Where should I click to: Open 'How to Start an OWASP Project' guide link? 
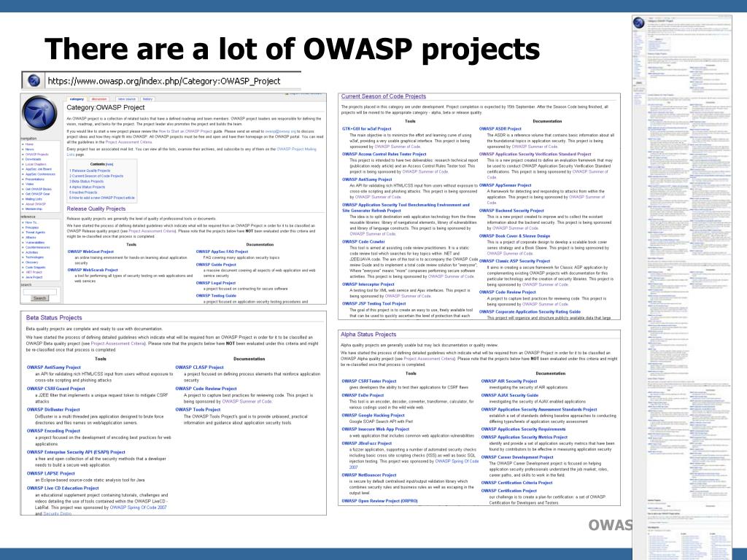(x=185, y=131)
